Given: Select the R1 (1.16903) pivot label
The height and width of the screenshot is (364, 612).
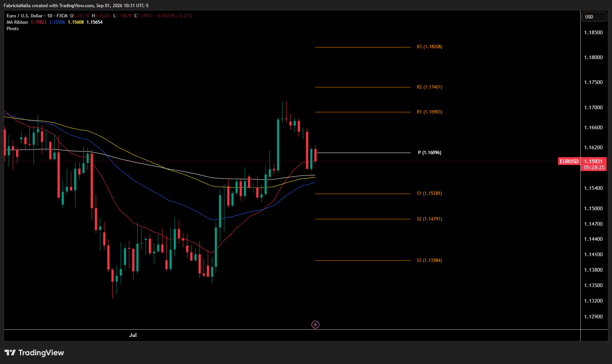Looking at the screenshot, I should 429,112.
